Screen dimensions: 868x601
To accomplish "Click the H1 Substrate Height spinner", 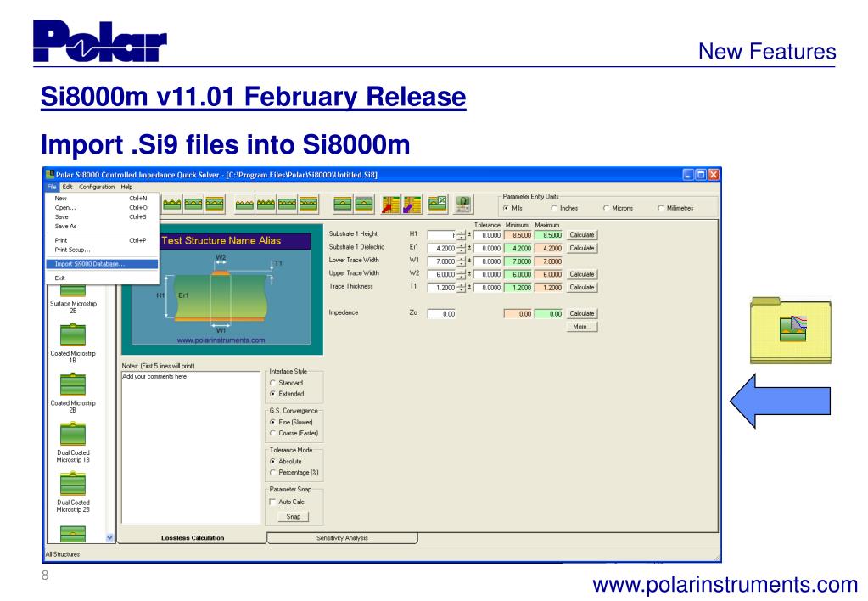I will 461,235.
